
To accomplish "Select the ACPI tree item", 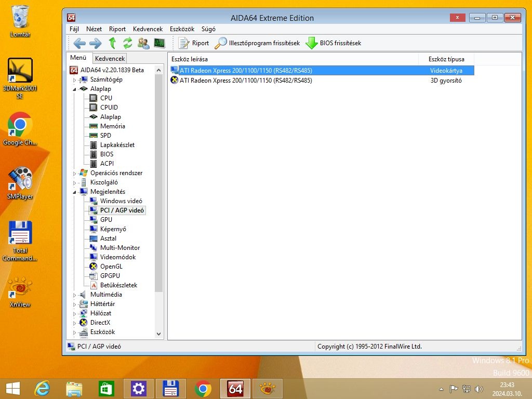I will [107, 164].
